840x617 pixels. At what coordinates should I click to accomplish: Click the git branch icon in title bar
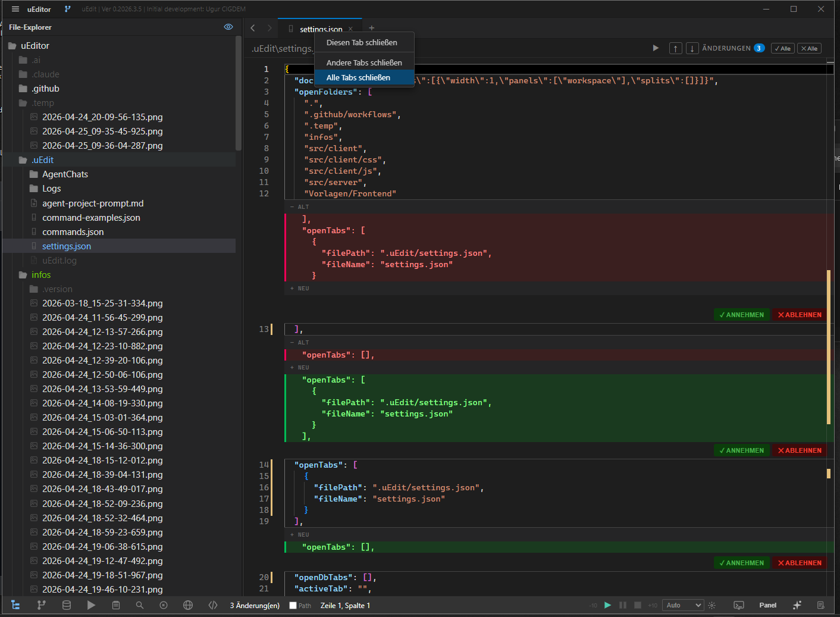pos(67,9)
